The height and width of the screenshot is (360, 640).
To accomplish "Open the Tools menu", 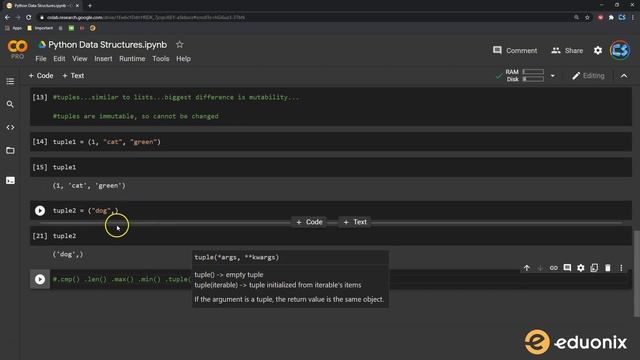I will (160, 59).
